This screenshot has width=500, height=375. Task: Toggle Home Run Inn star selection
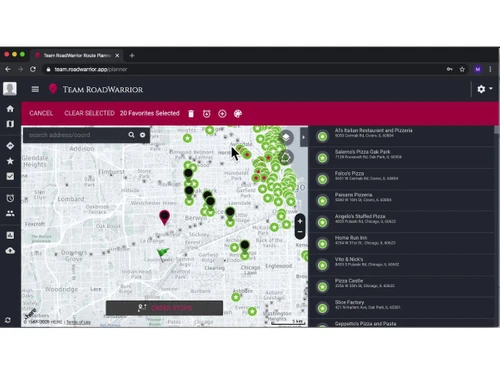coord(322,244)
